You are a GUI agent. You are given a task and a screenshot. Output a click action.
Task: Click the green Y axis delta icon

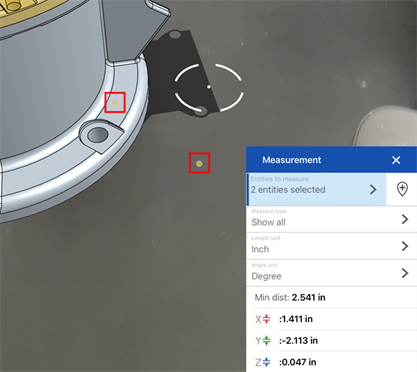coord(266,341)
